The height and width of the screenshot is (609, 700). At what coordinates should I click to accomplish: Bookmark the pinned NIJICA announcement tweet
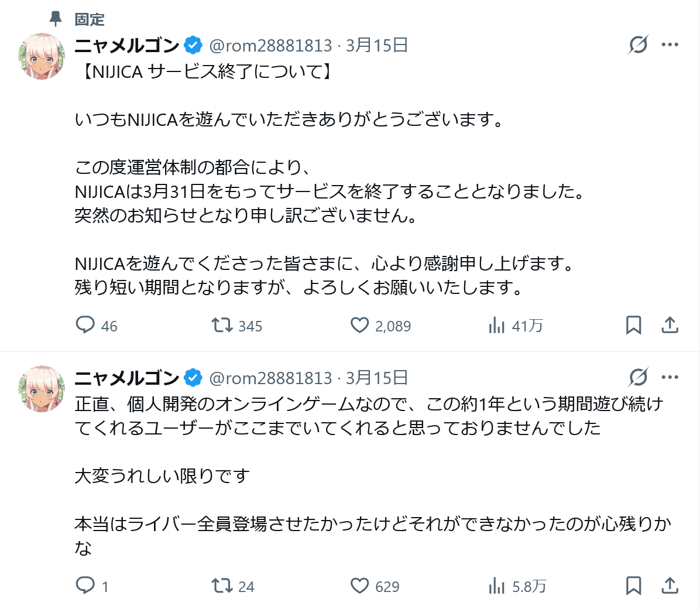633,325
